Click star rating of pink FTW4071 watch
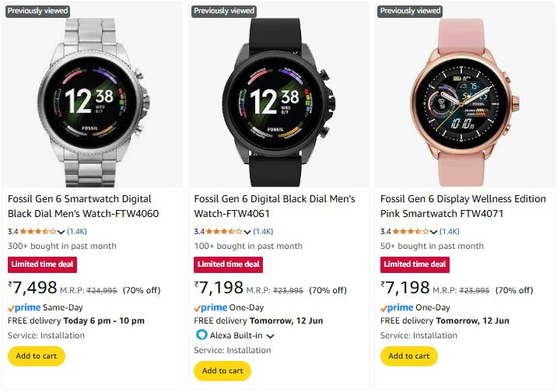The height and width of the screenshot is (392, 557). (411, 231)
